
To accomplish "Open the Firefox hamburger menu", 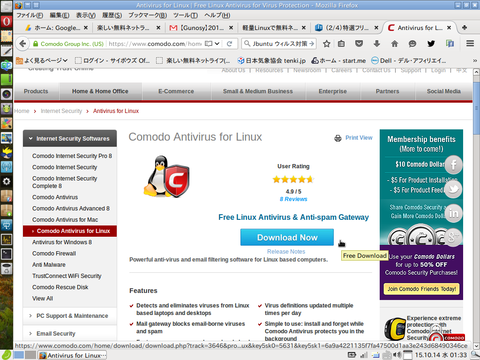I will (470, 44).
